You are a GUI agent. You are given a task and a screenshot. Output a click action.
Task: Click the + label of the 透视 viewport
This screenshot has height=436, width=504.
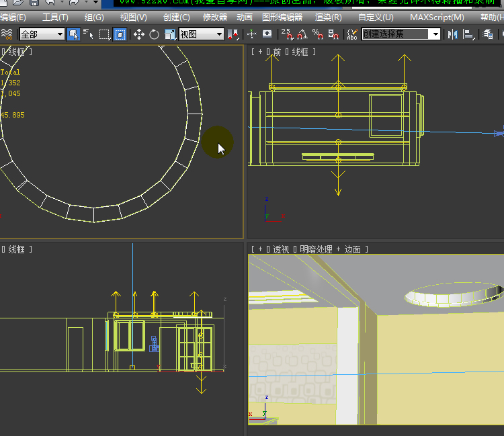tap(260, 249)
